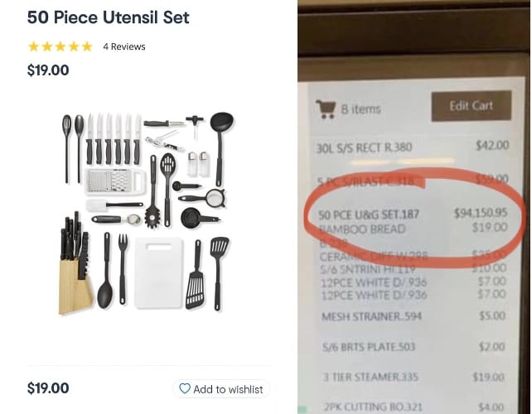Select the MESH STRAINER.594 cart line
This screenshot has height=414, width=532.
414,316
